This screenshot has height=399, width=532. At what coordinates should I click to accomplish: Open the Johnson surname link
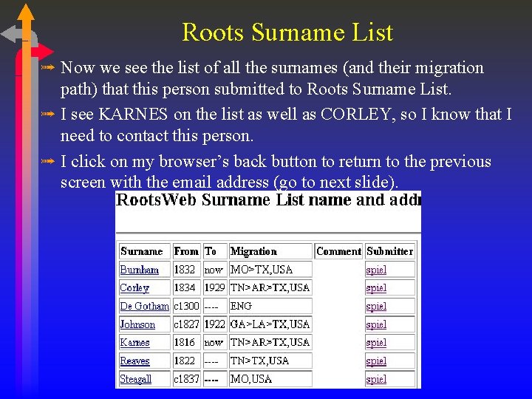pyautogui.click(x=137, y=324)
